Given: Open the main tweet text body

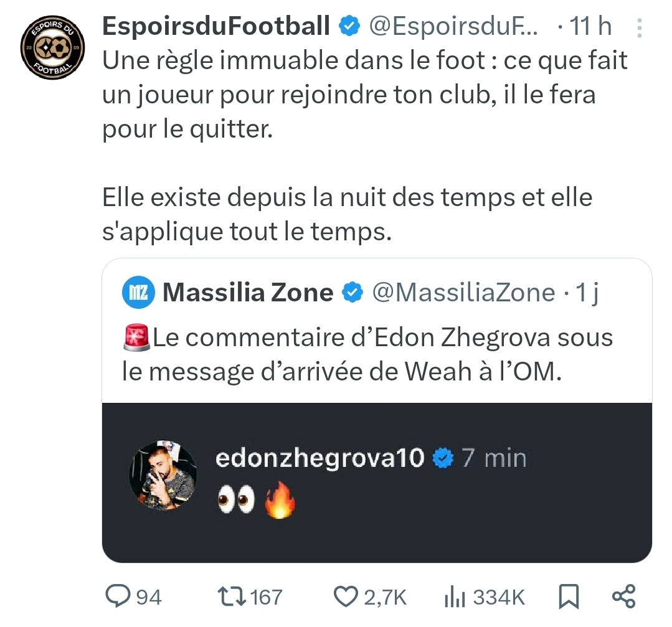Looking at the screenshot, I should 365,145.
